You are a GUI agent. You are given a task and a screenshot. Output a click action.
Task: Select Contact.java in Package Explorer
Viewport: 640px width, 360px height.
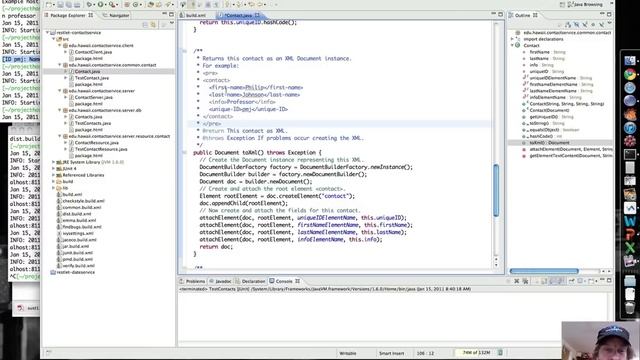[87, 71]
